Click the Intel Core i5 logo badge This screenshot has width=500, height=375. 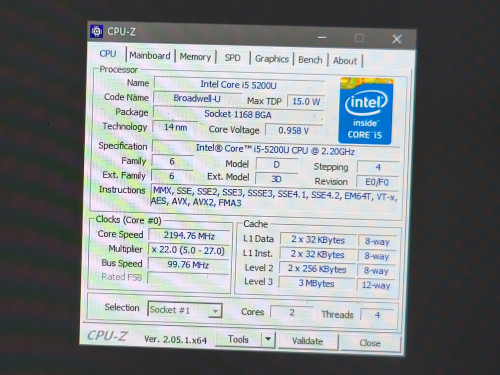[366, 111]
